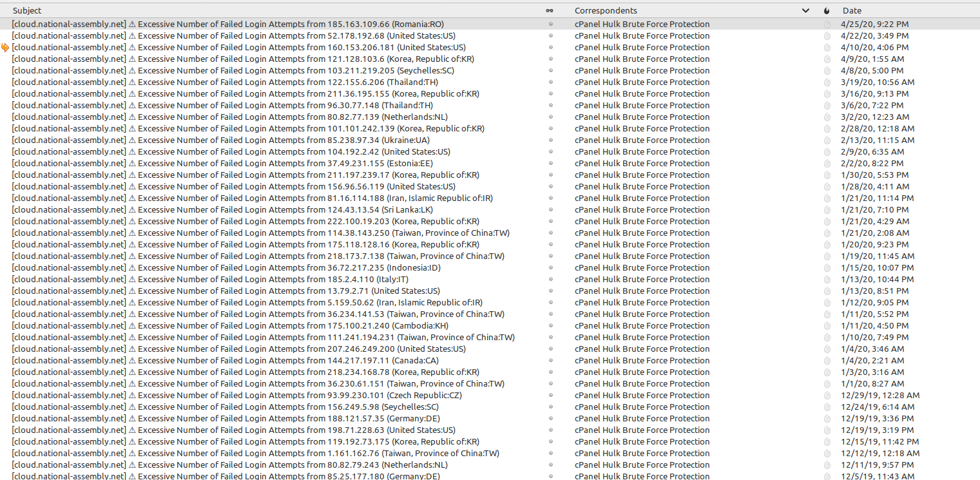Click the junk flame column header icon
This screenshot has height=480, width=980.
[x=827, y=10]
